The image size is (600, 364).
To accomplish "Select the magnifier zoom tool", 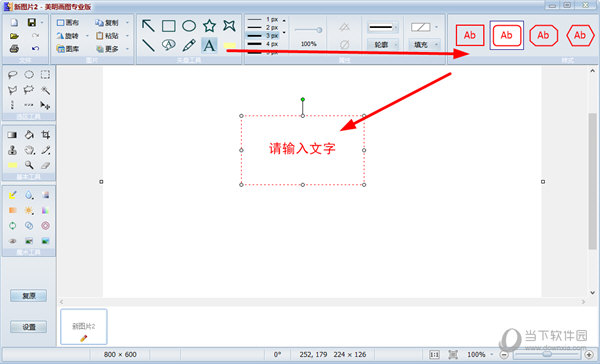I will 29,165.
